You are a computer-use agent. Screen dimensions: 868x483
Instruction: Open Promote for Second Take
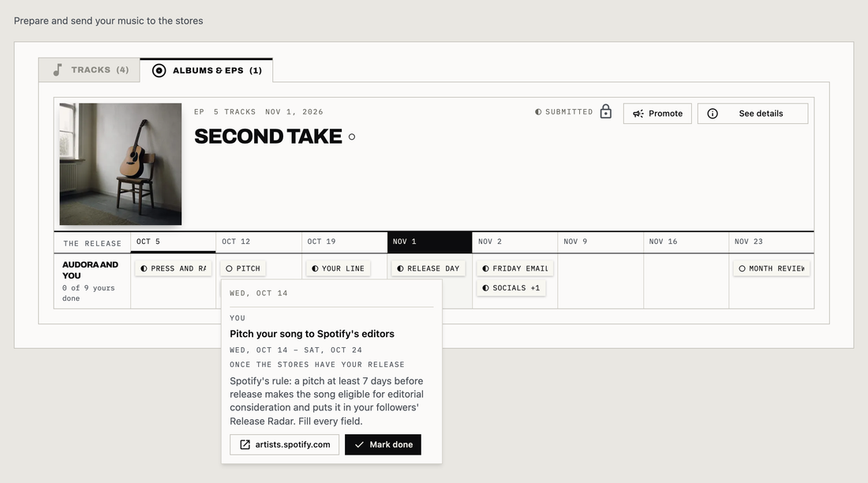[x=657, y=114]
